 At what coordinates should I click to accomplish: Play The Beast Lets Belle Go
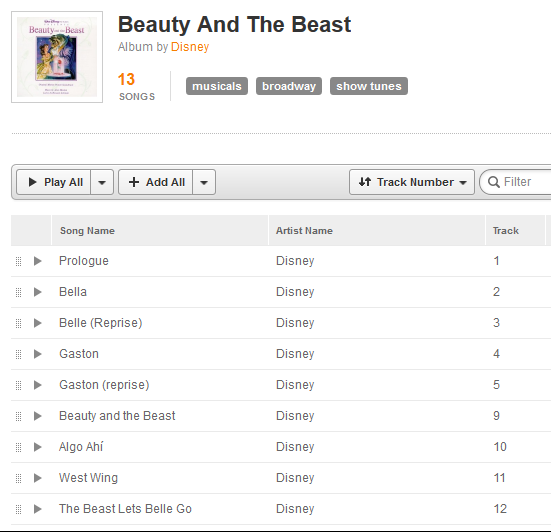point(38,509)
